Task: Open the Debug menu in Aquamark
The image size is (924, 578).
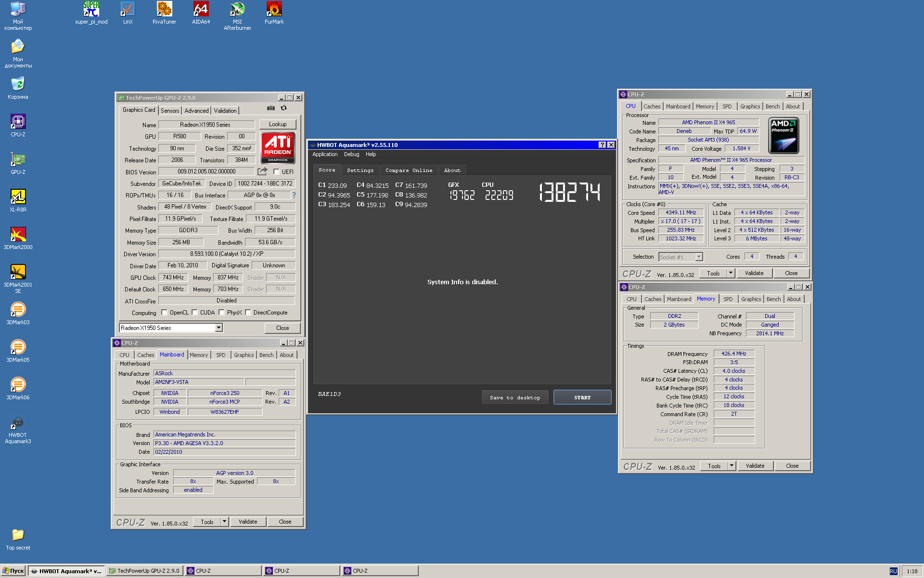Action: [351, 154]
